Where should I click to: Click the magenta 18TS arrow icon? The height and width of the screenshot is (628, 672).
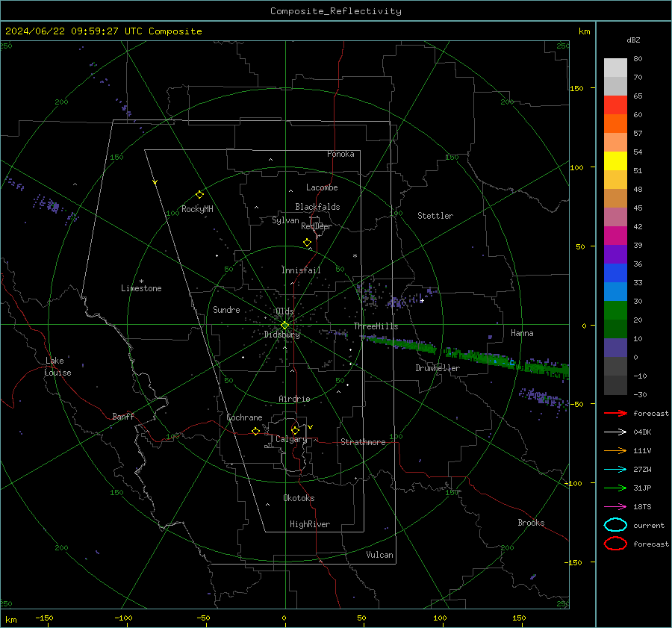point(615,507)
